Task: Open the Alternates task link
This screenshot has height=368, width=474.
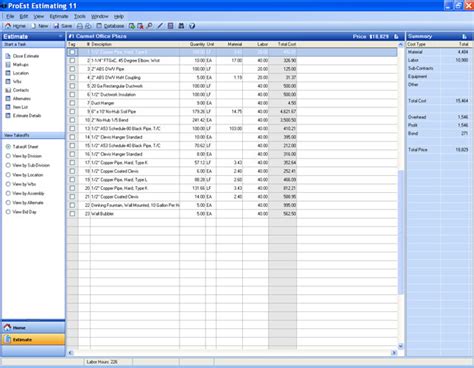Action: pyautogui.click(x=22, y=98)
